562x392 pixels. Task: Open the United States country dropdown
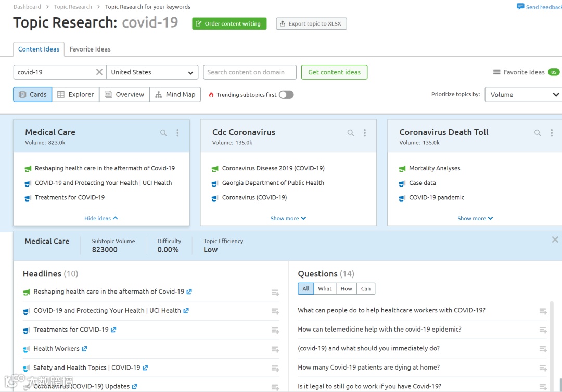pos(152,72)
